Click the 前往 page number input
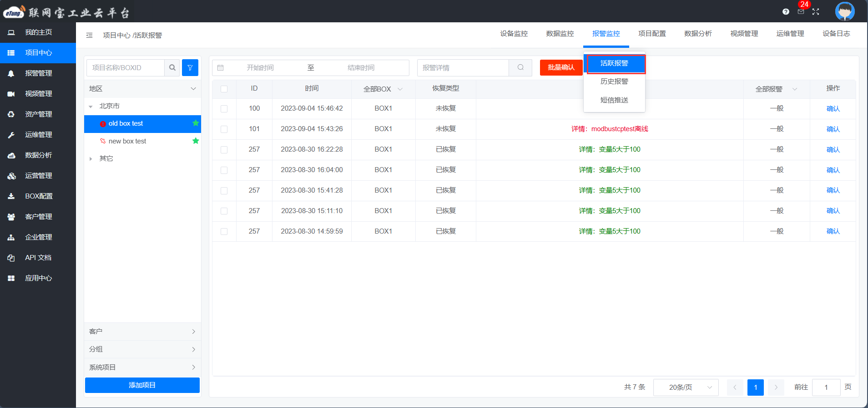 tap(826, 388)
